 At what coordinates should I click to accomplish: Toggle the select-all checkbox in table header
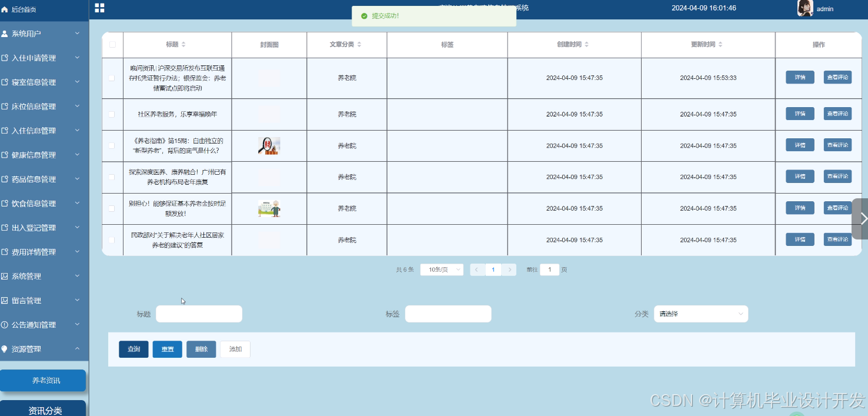[112, 44]
